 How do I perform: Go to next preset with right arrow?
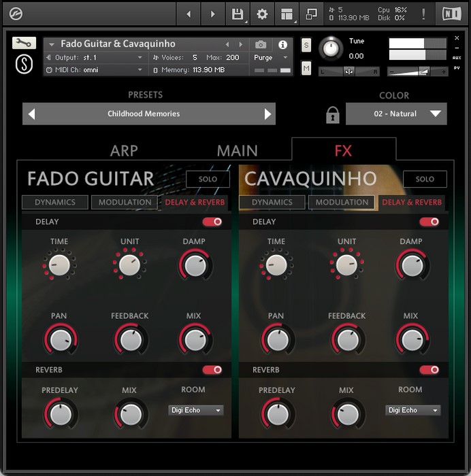pyautogui.click(x=267, y=114)
